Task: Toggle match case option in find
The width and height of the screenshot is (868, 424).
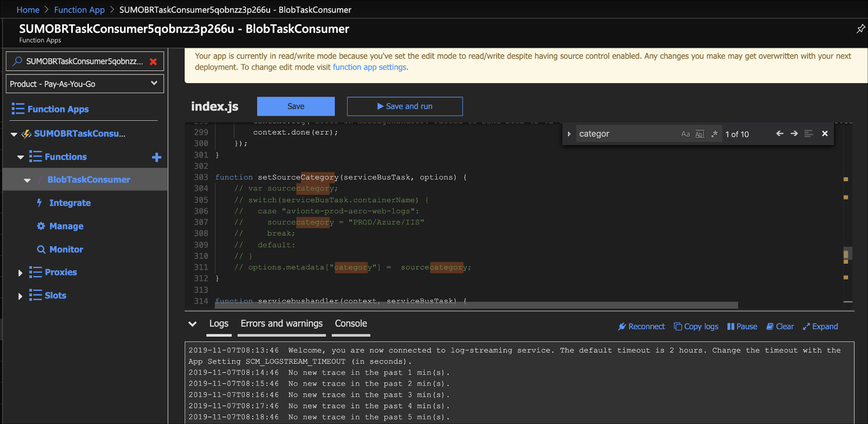Action: pos(685,134)
